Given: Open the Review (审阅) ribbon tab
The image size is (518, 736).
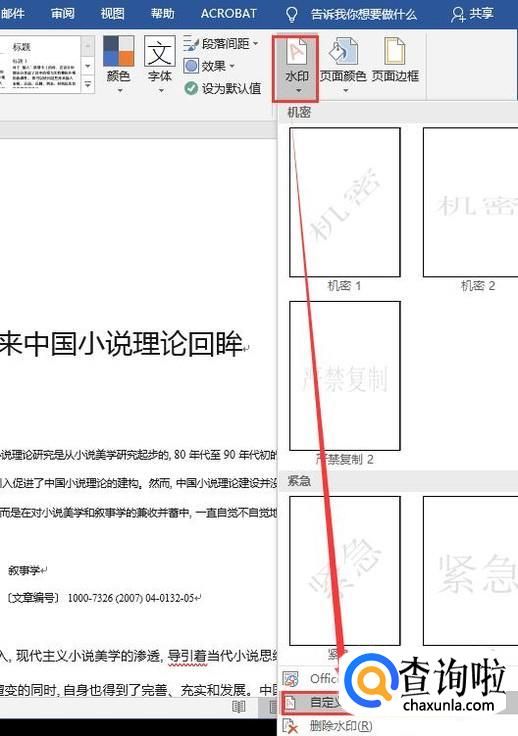Looking at the screenshot, I should (63, 14).
